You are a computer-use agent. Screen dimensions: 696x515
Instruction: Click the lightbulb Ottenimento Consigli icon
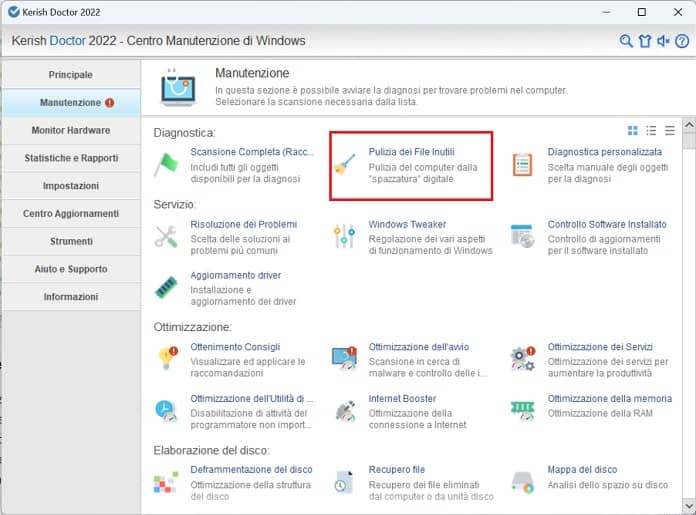coord(167,358)
